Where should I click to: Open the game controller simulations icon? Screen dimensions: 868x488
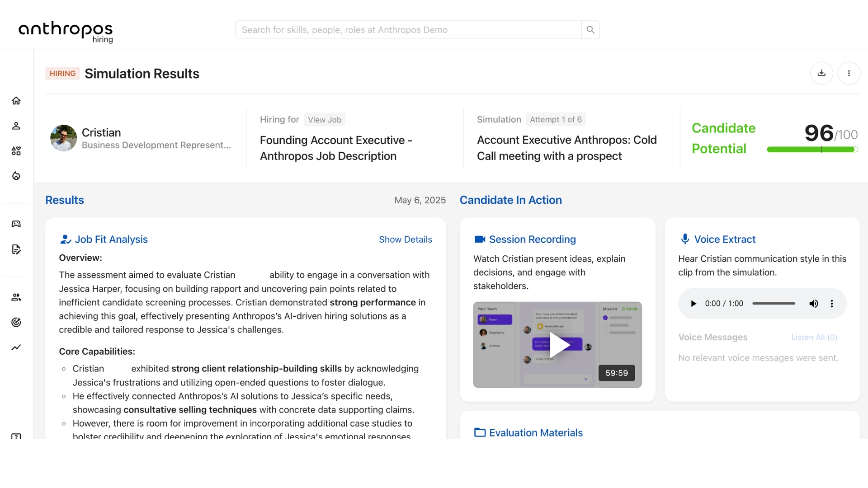click(16, 224)
